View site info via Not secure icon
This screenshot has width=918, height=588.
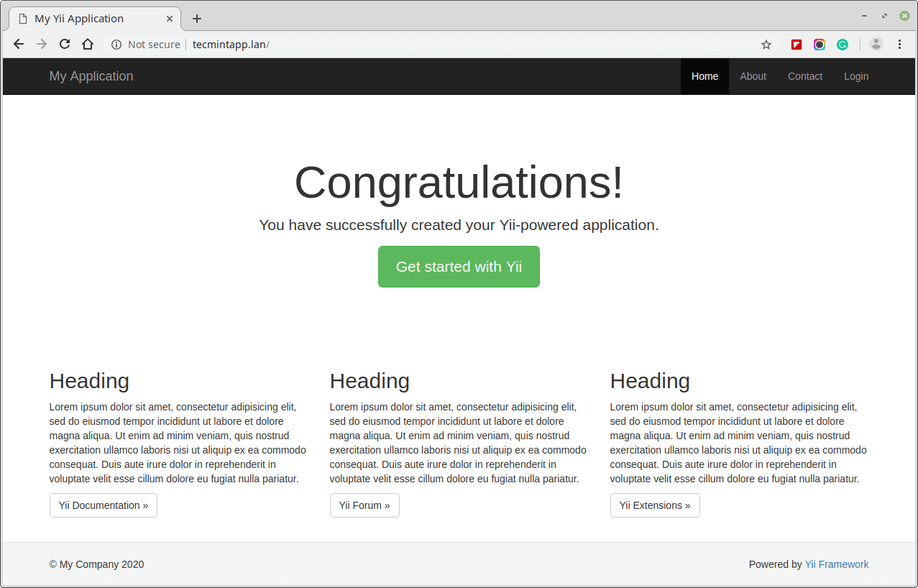116,45
